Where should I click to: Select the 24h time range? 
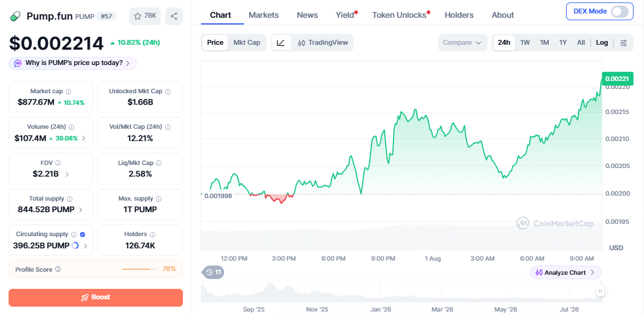pos(504,43)
